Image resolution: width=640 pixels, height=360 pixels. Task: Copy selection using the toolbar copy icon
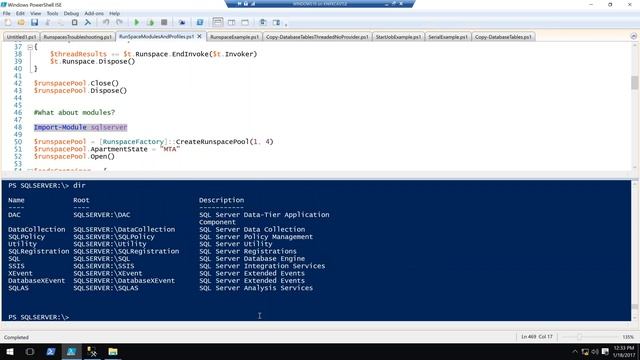tap(61, 22)
